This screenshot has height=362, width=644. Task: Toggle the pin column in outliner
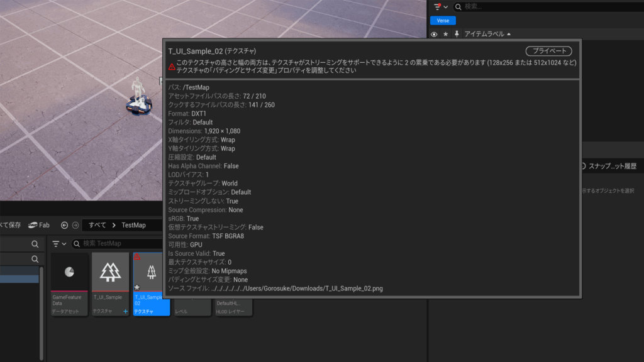pos(457,34)
